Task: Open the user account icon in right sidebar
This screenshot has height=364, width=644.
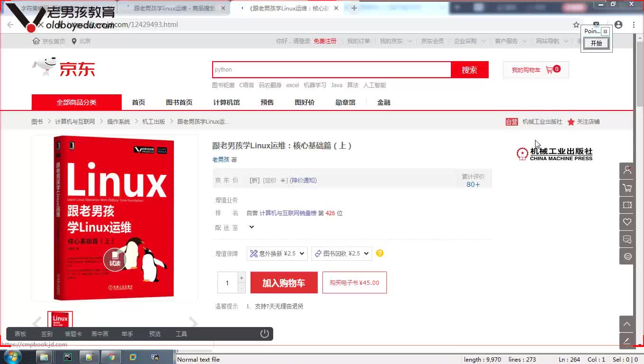Action: pos(627,171)
